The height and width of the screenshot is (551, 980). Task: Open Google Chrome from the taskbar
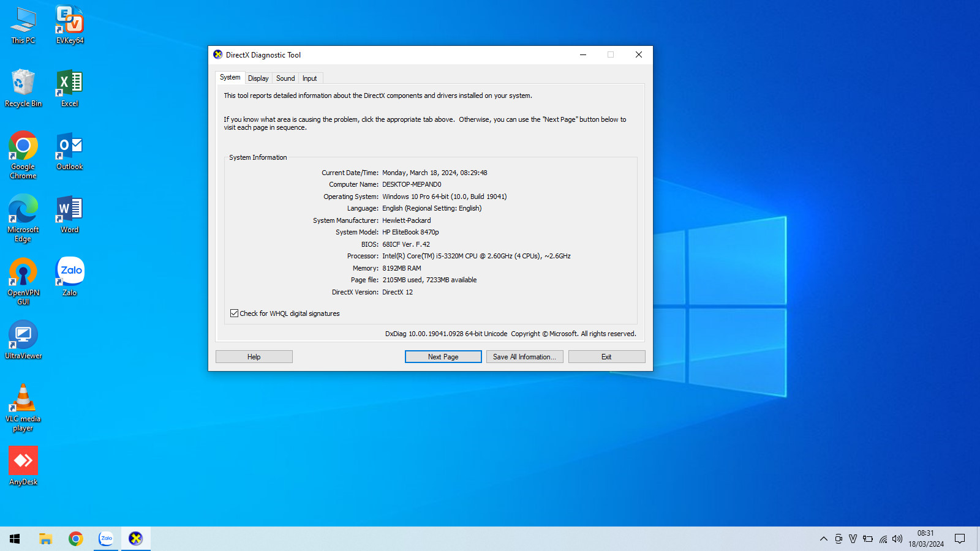point(76,539)
